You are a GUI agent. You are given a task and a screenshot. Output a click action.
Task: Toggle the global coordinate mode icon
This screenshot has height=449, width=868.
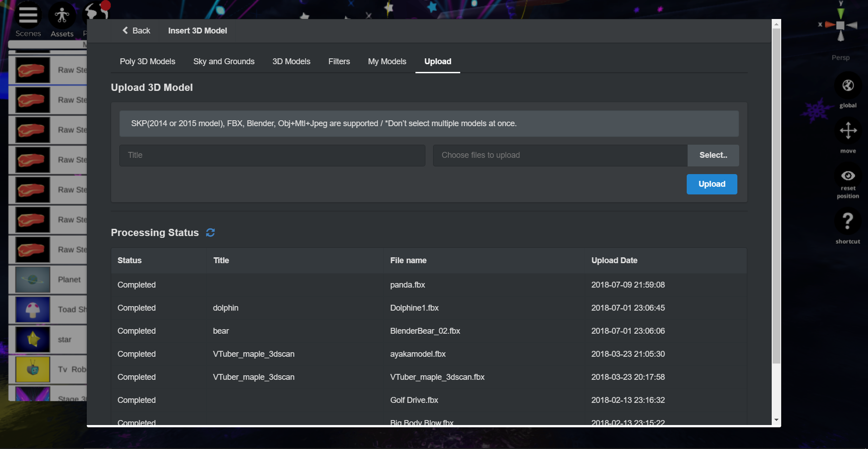[x=848, y=85]
